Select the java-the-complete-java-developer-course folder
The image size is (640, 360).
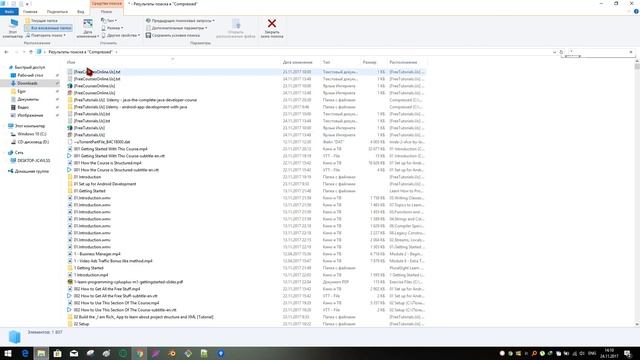(135, 100)
